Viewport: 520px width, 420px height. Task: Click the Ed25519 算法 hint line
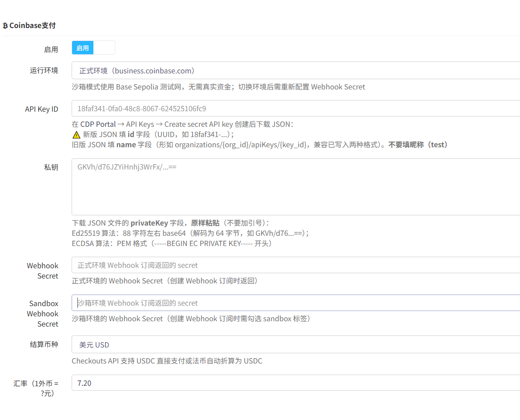click(190, 233)
